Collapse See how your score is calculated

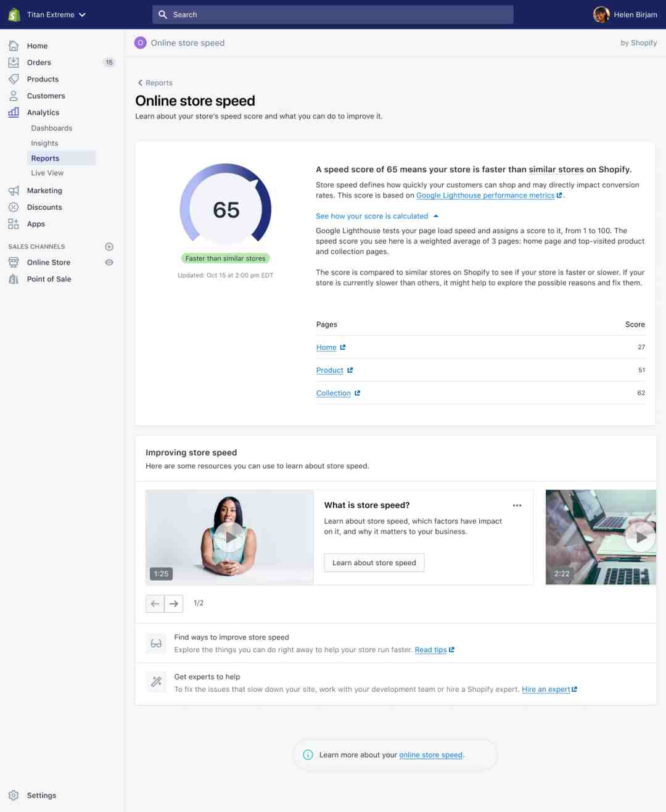(377, 217)
